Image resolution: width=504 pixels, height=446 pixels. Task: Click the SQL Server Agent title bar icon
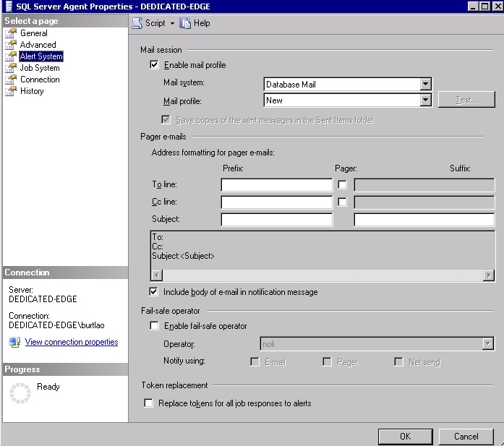click(9, 7)
